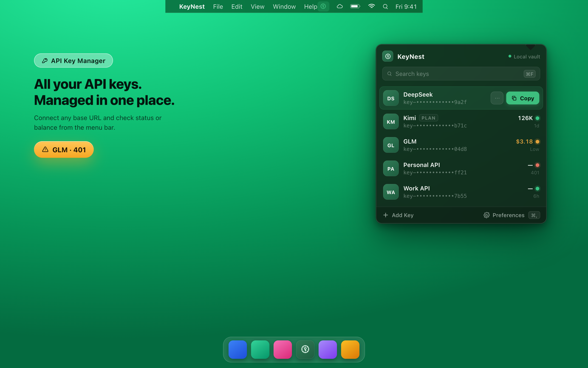
Task: Click the 401 status text on Personal API
Action: point(535,173)
